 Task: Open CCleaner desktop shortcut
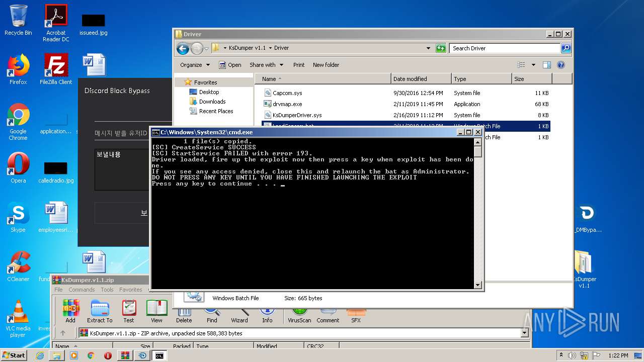point(18,266)
